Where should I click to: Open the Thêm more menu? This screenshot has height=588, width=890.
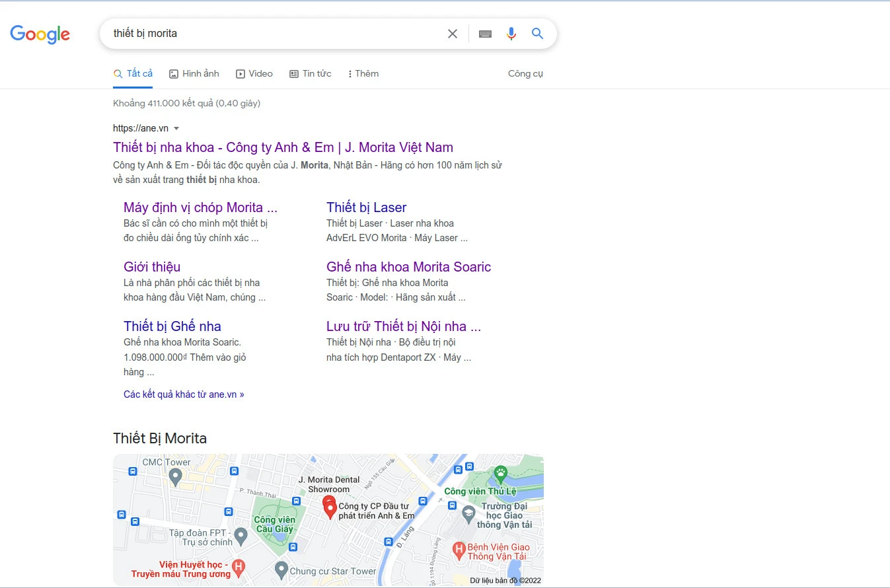[x=363, y=73]
